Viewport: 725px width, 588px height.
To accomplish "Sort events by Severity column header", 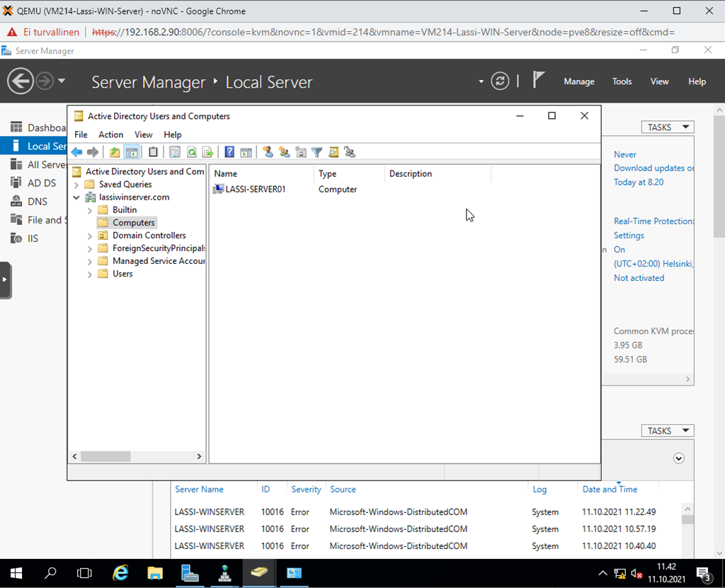I will tap(306, 489).
